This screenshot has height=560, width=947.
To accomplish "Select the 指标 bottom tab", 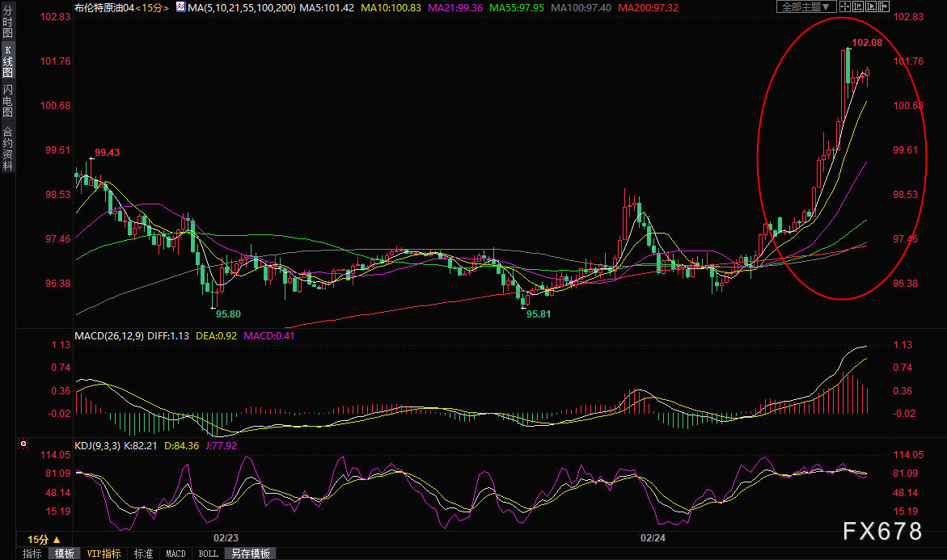I will 32,554.
